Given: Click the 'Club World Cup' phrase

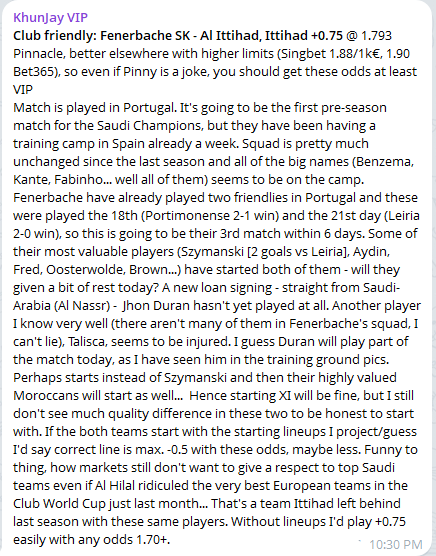Looking at the screenshot, I should (x=59, y=504).
